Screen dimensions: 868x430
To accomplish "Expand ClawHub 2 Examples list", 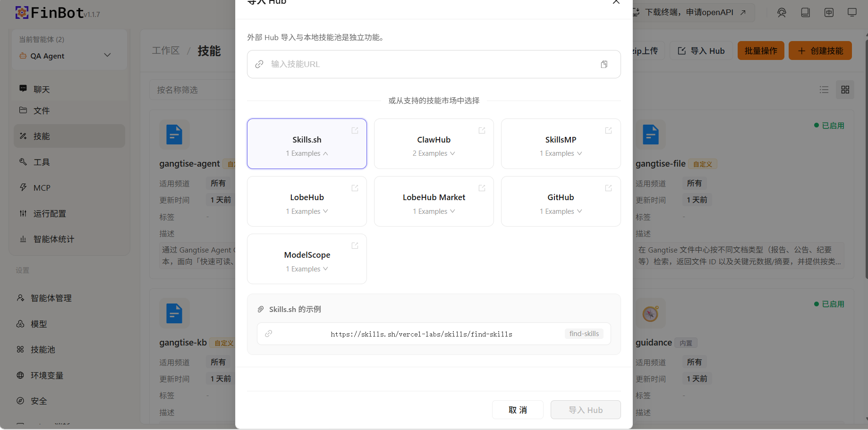I will pyautogui.click(x=434, y=153).
